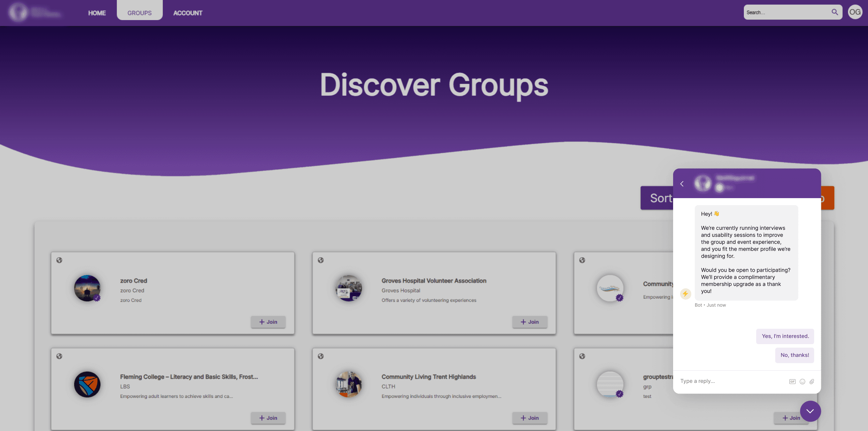Reply 'Yes, I'm interested.' in chat
868x431 pixels.
pyautogui.click(x=785, y=336)
